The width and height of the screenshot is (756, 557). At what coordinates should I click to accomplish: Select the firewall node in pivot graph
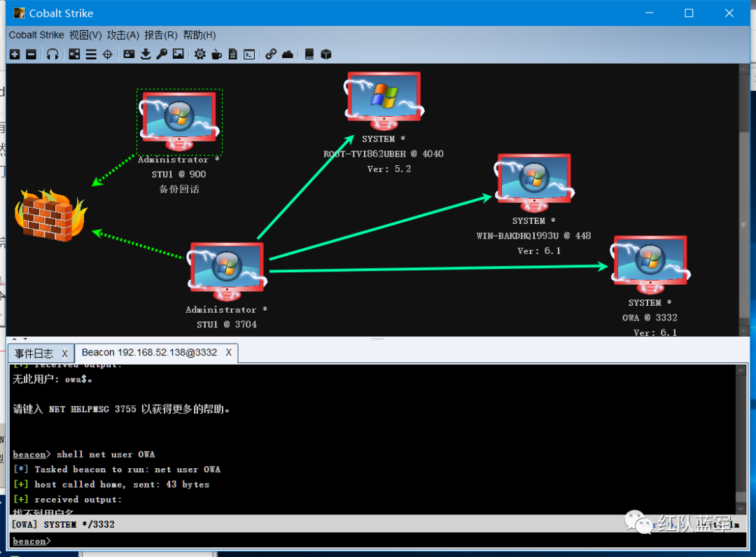tap(50, 215)
